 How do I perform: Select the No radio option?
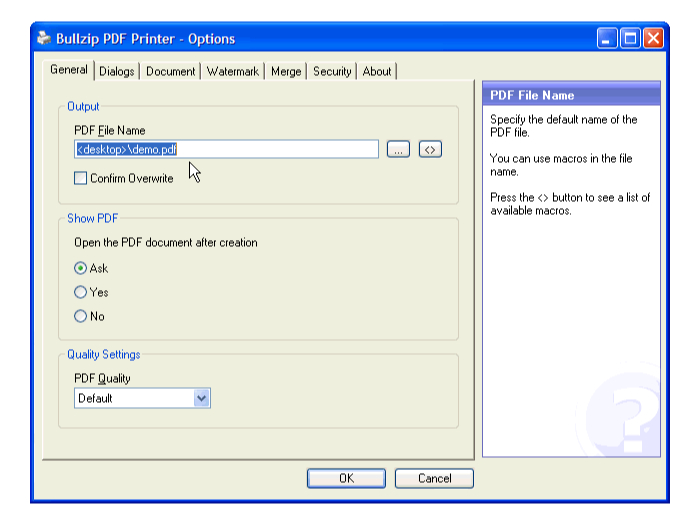pyautogui.click(x=80, y=317)
